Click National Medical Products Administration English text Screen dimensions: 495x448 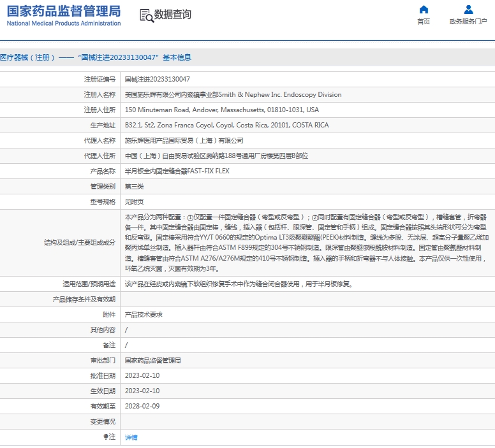(64, 24)
